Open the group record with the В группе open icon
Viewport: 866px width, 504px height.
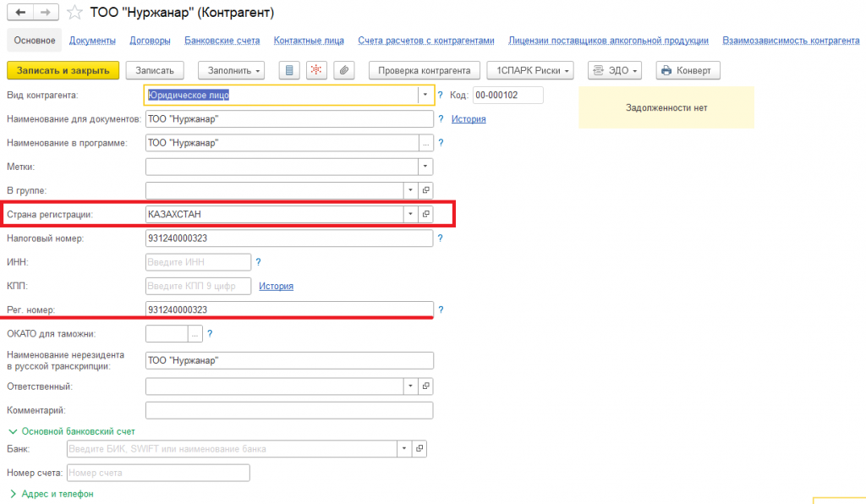click(426, 190)
